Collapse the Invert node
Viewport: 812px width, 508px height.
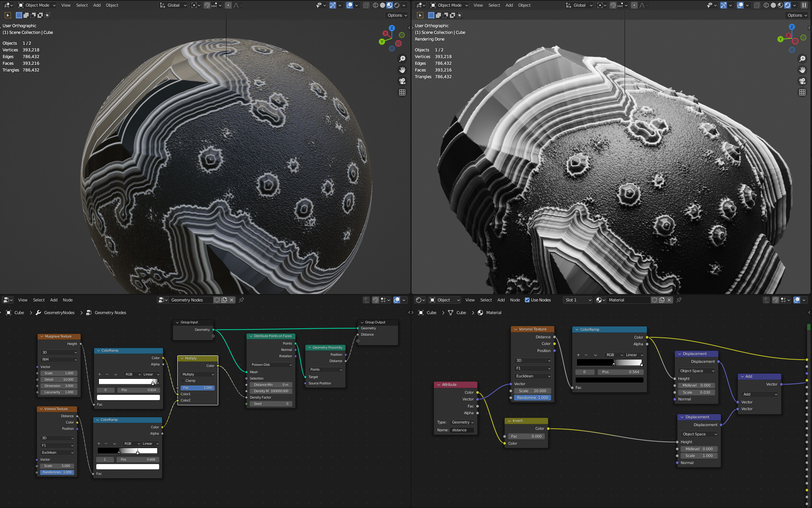(509, 421)
